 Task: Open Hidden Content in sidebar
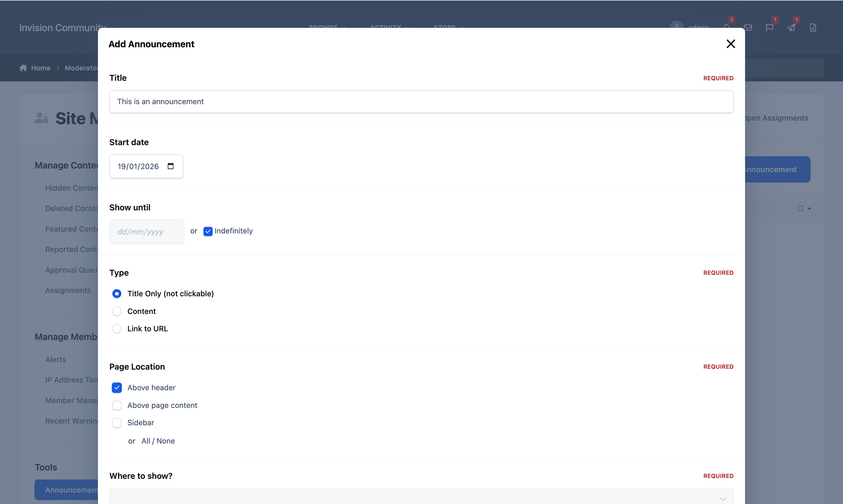(72, 188)
